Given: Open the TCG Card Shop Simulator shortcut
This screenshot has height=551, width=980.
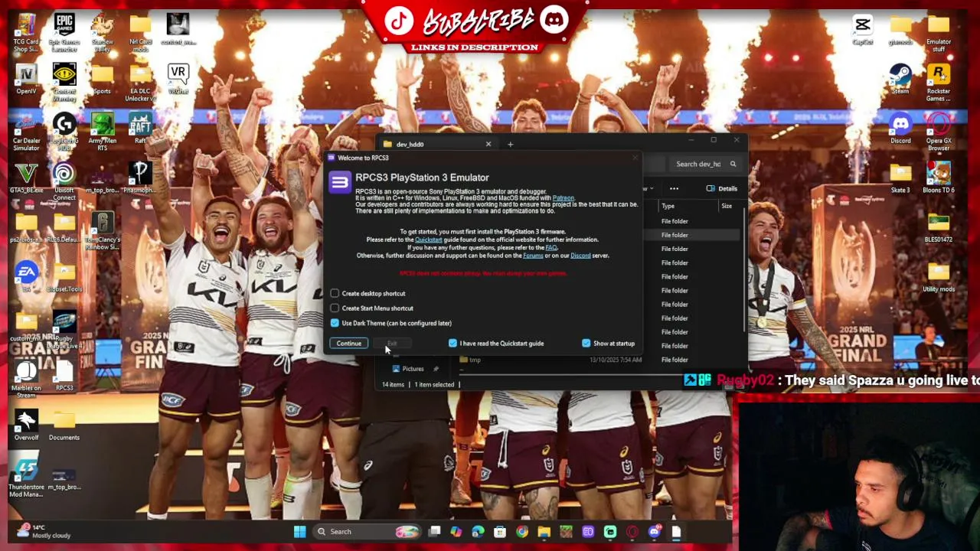Looking at the screenshot, I should (26, 32).
